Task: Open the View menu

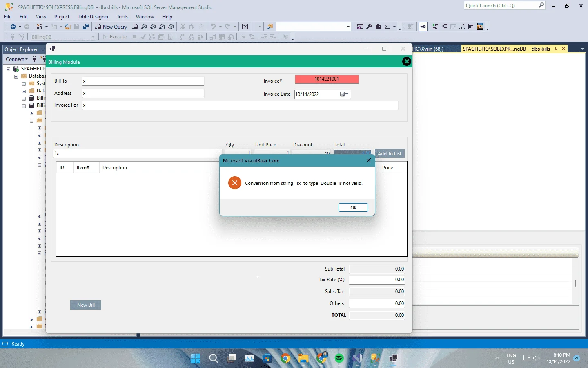Action: tap(41, 17)
